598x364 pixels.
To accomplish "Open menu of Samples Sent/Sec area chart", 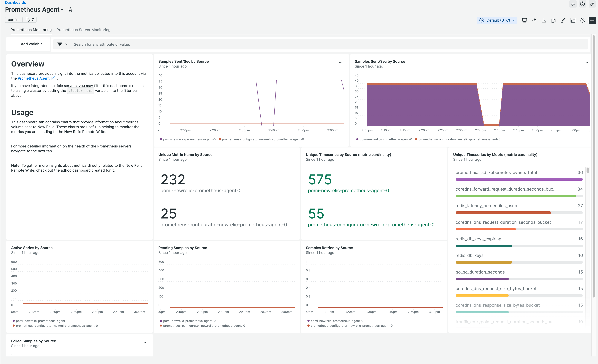I will (x=586, y=63).
